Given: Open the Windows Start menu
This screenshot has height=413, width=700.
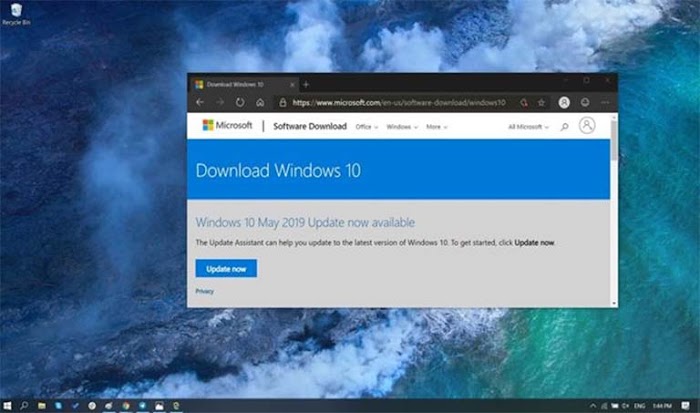Looking at the screenshot, I should 7,405.
